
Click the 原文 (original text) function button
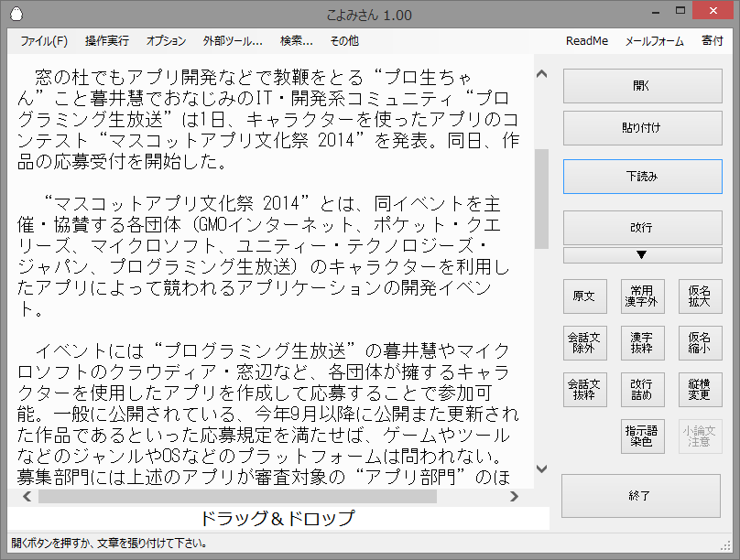coord(585,296)
